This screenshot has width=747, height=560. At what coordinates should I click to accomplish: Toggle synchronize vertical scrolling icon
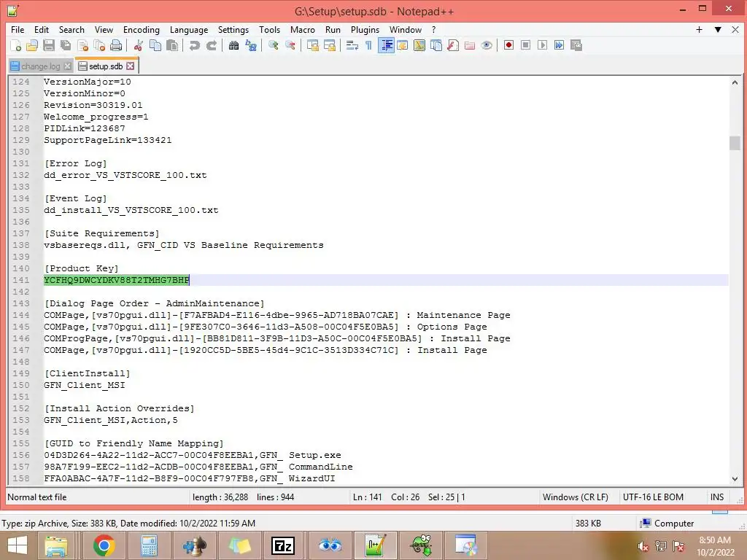coord(312,45)
